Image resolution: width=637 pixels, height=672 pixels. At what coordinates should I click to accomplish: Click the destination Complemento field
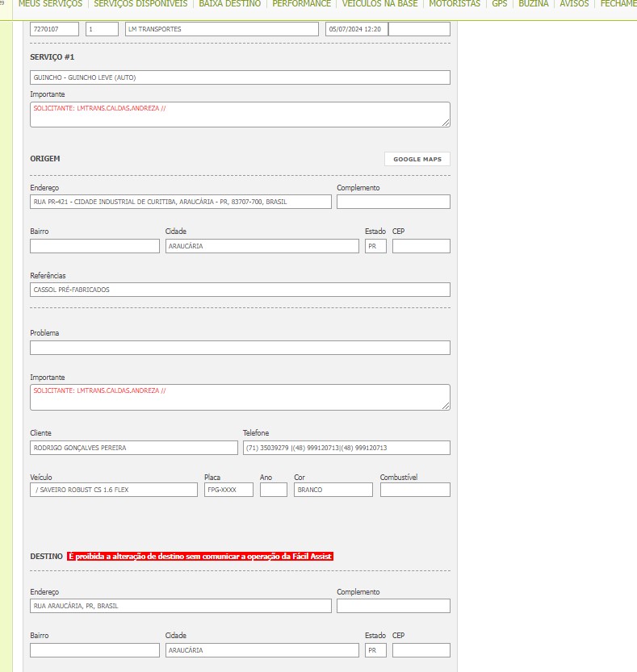(x=393, y=606)
